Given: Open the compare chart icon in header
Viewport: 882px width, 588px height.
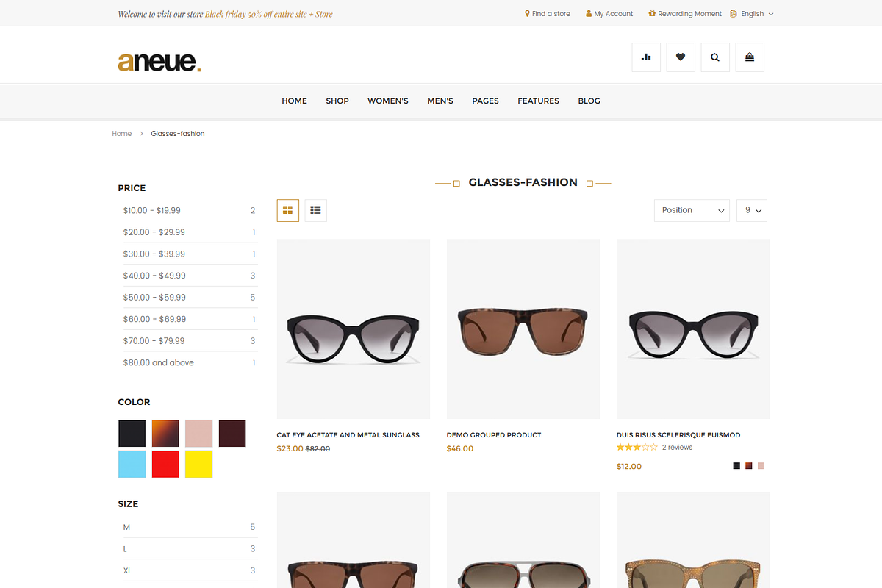Looking at the screenshot, I should pyautogui.click(x=646, y=57).
